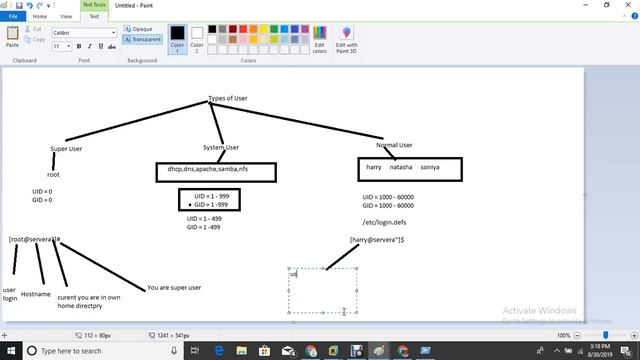
Task: Click the Save icon in quick access toolbar
Action: click(19, 5)
